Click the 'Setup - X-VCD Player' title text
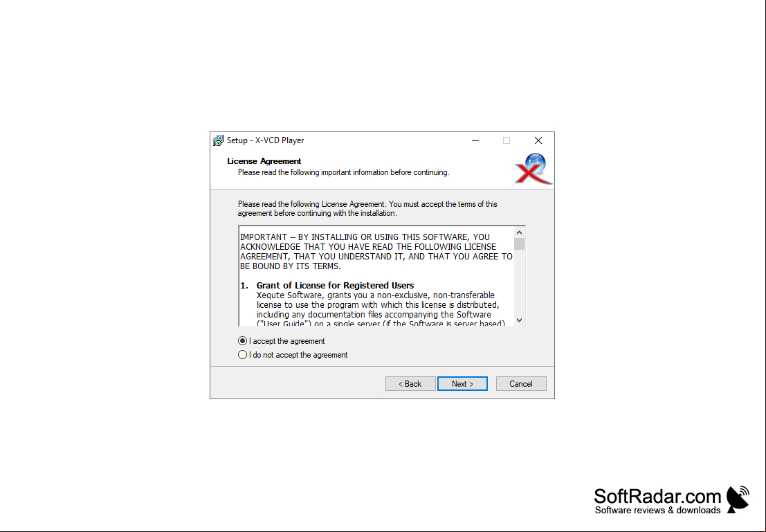The height and width of the screenshot is (532, 766). tap(265, 140)
